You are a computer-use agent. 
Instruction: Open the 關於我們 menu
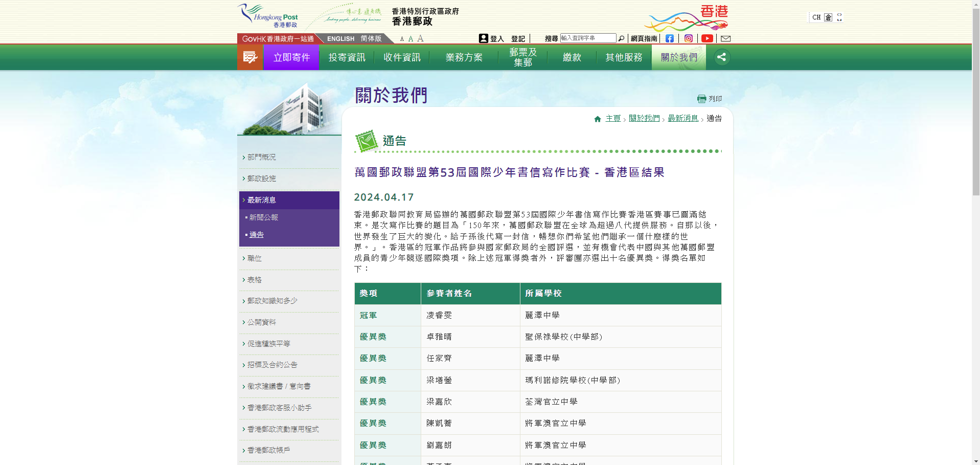tap(679, 57)
